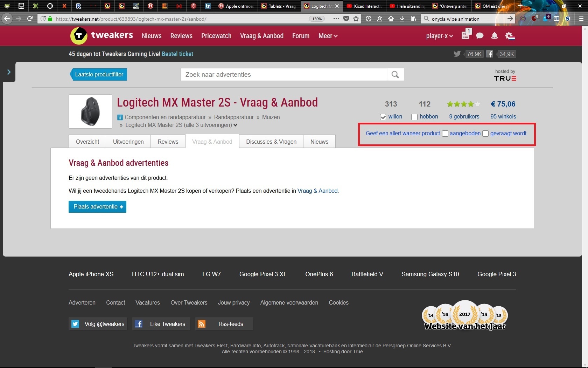588x368 pixels.
Task: Click the 'Like Tweakers' Facebook button
Action: [161, 324]
